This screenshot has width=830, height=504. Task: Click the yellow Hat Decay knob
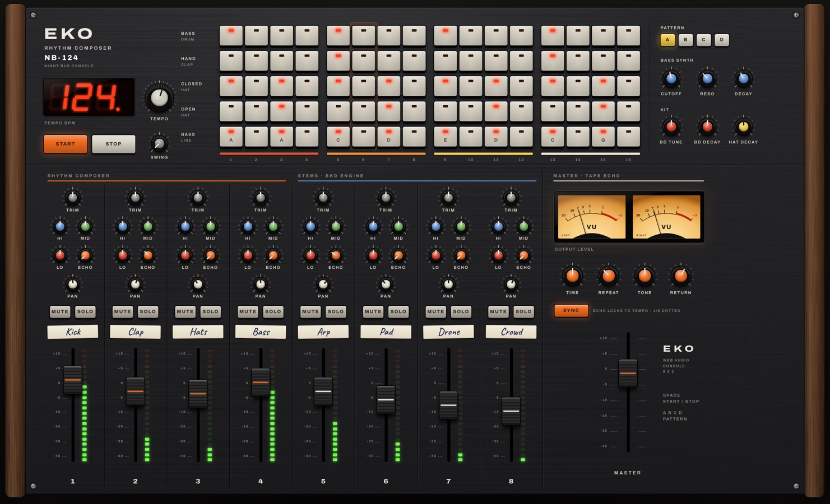743,127
